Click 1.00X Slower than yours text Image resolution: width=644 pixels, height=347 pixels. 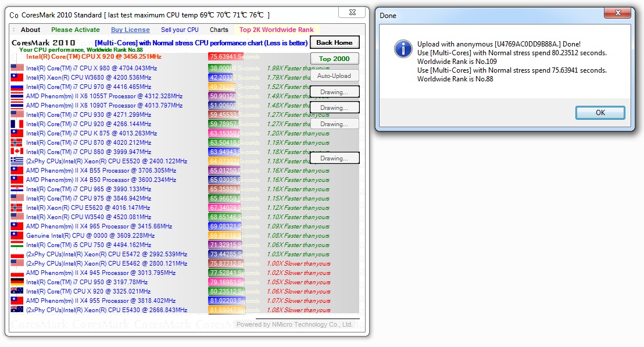pyautogui.click(x=299, y=264)
